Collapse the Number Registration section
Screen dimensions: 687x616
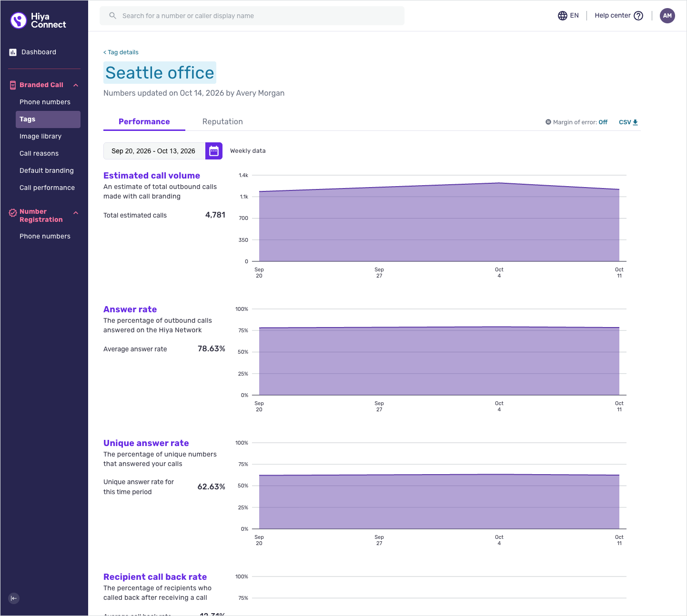pyautogui.click(x=76, y=213)
